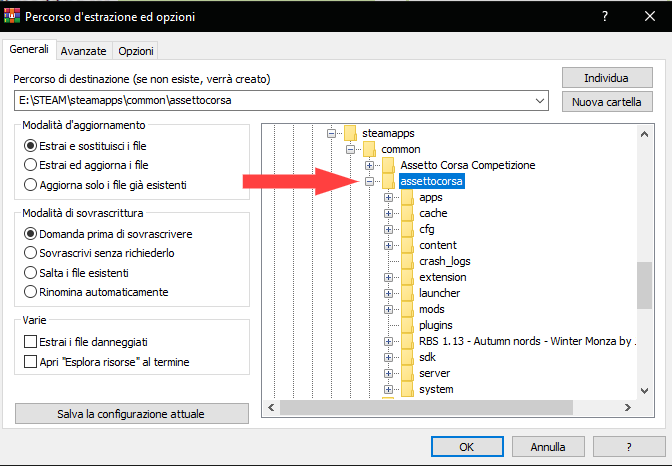Click the crash_logs folder icon
Image resolution: width=672 pixels, height=466 pixels.
point(407,261)
